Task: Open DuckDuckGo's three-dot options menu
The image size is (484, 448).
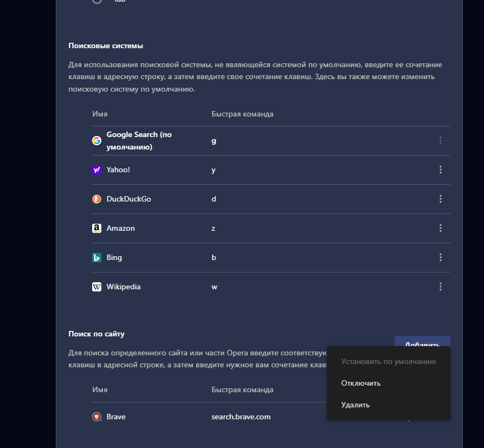Action: tap(440, 199)
